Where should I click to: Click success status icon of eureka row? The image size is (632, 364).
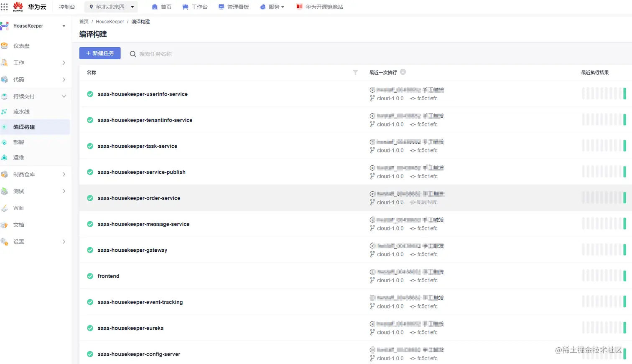90,328
